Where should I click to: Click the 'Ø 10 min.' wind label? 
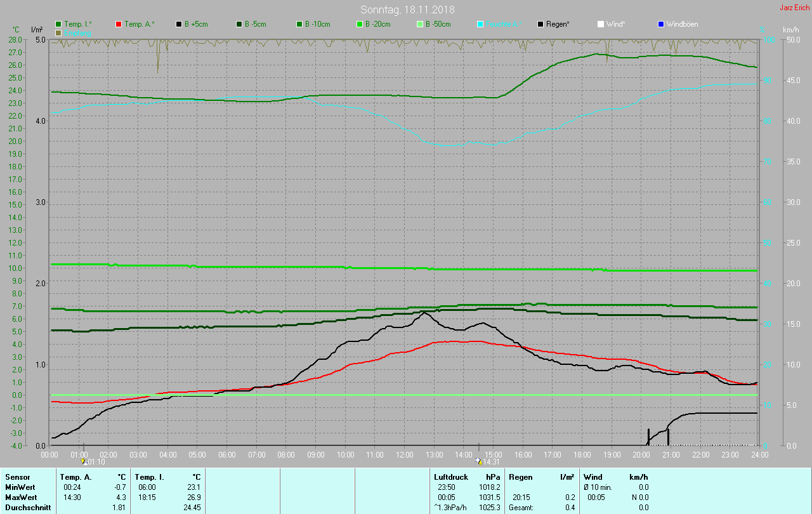point(598,487)
